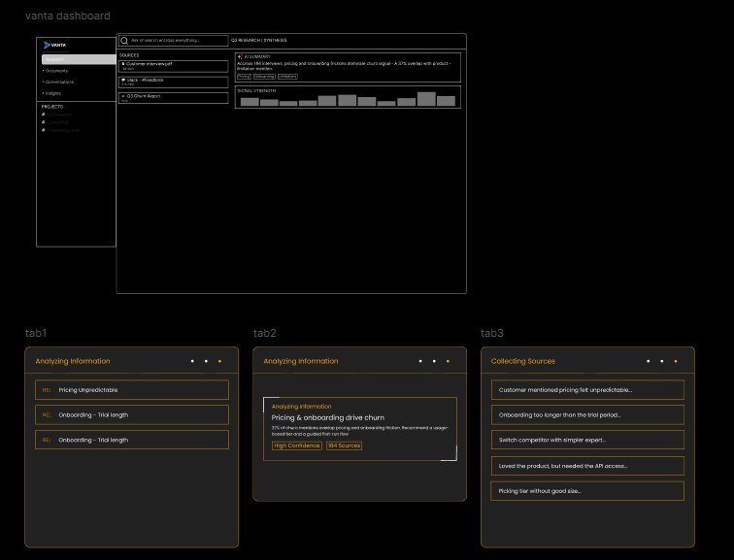Click the High Confidence badge in tab2

297,445
